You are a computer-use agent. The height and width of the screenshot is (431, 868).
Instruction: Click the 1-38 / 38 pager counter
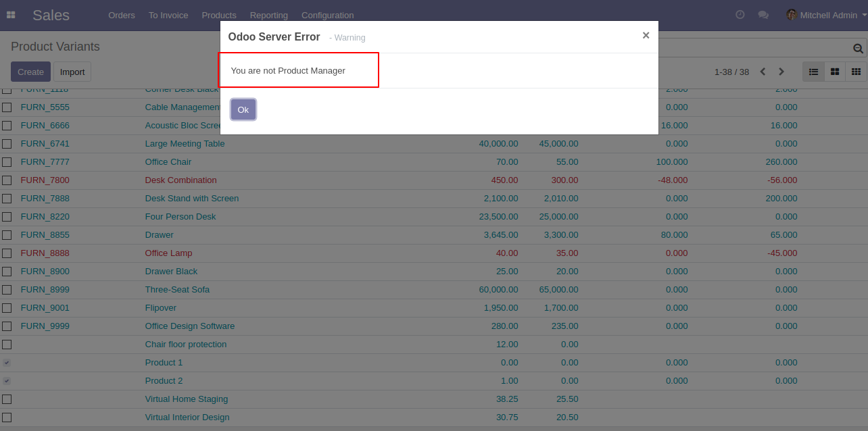tap(731, 72)
